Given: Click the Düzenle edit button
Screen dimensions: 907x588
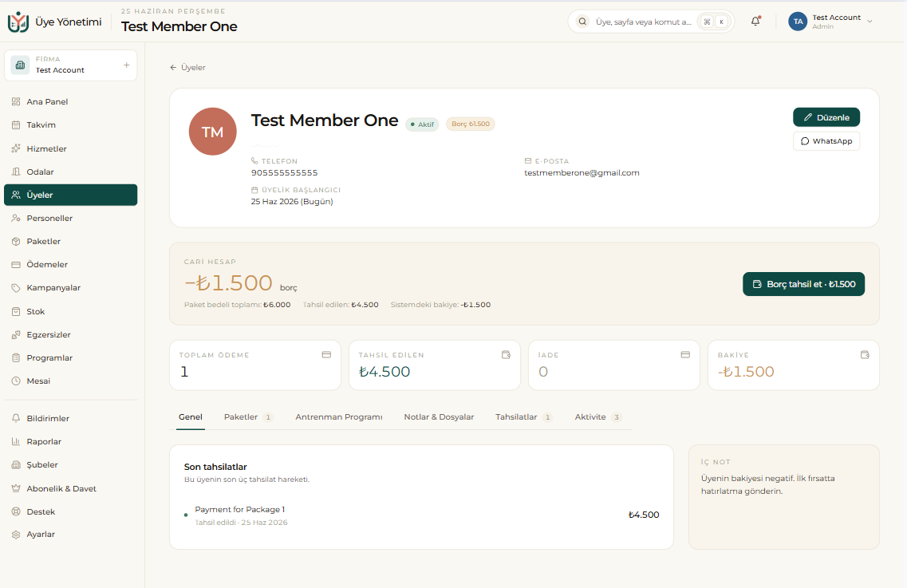Looking at the screenshot, I should [x=826, y=117].
